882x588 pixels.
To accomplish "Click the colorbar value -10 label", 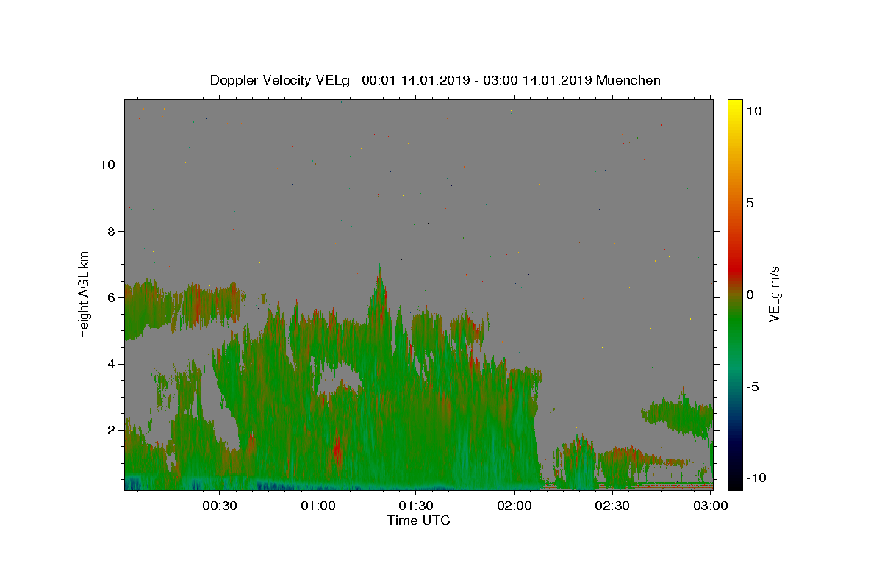I will (755, 478).
